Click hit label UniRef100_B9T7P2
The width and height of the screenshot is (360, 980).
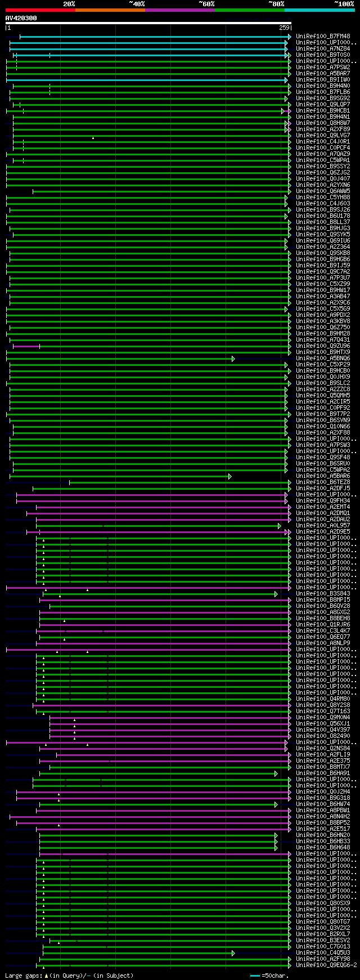323,414
